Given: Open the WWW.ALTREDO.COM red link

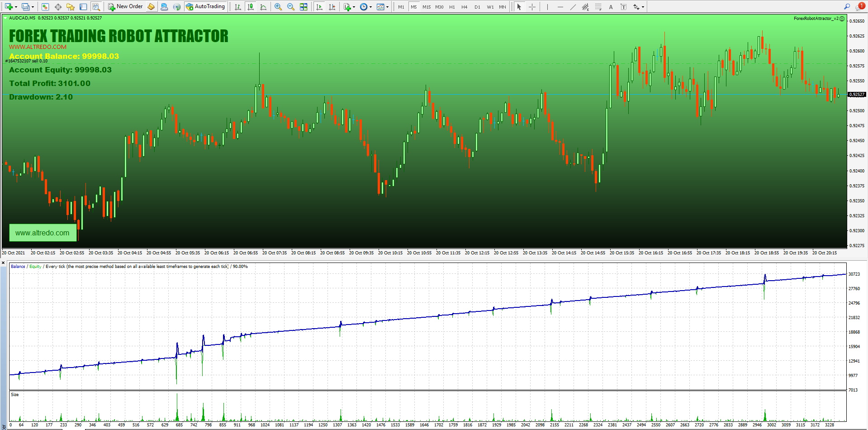Looking at the screenshot, I should pos(38,47).
